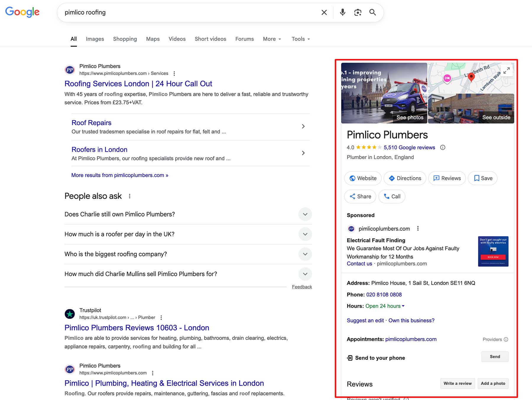
Task: Get Directions to Pimlico Plumbers
Action: [x=405, y=178]
